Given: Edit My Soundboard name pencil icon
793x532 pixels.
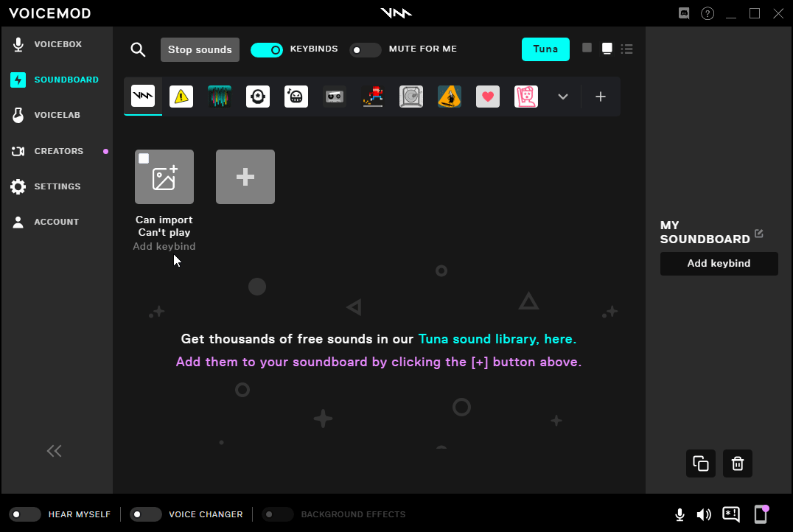Looking at the screenshot, I should point(759,234).
